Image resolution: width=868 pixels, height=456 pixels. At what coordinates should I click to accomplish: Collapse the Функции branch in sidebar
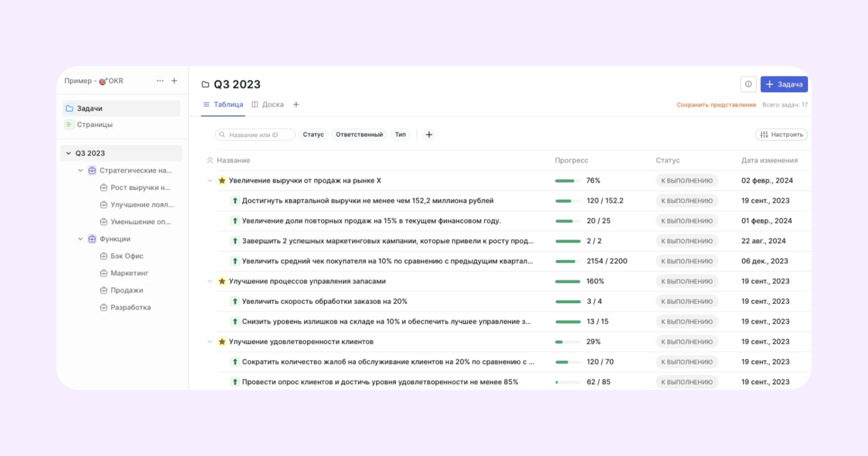(80, 239)
